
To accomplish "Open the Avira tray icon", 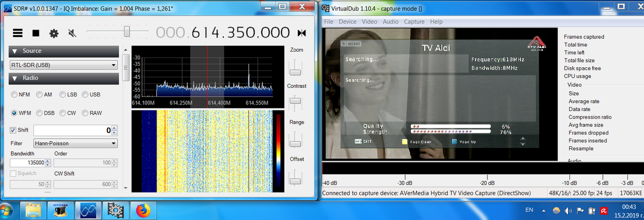I will [x=603, y=210].
